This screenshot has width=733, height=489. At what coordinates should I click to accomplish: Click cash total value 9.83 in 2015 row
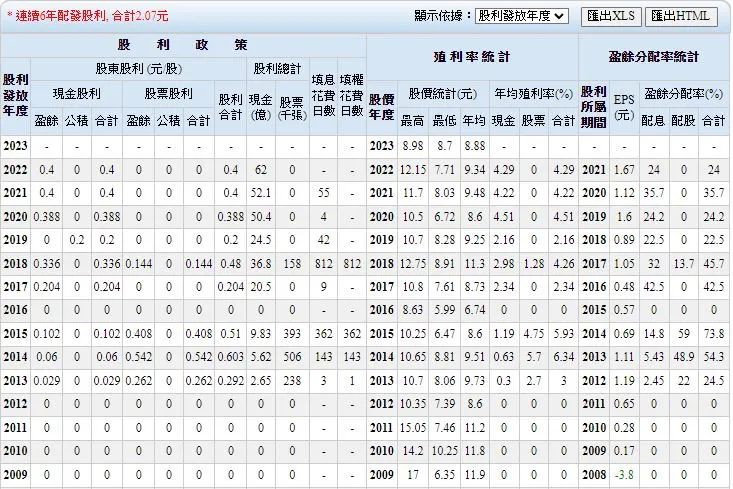pyautogui.click(x=261, y=333)
